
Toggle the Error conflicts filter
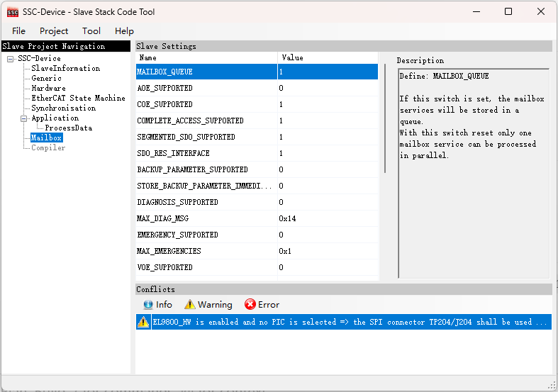click(x=262, y=305)
